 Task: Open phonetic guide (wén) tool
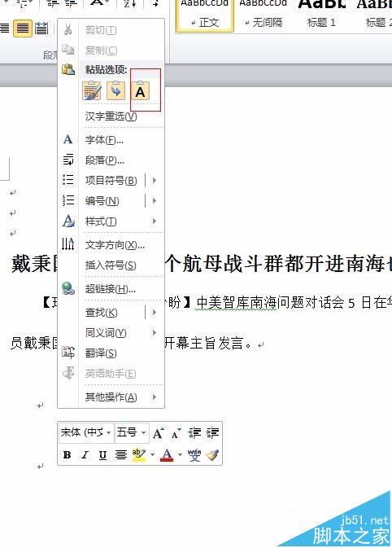(194, 454)
